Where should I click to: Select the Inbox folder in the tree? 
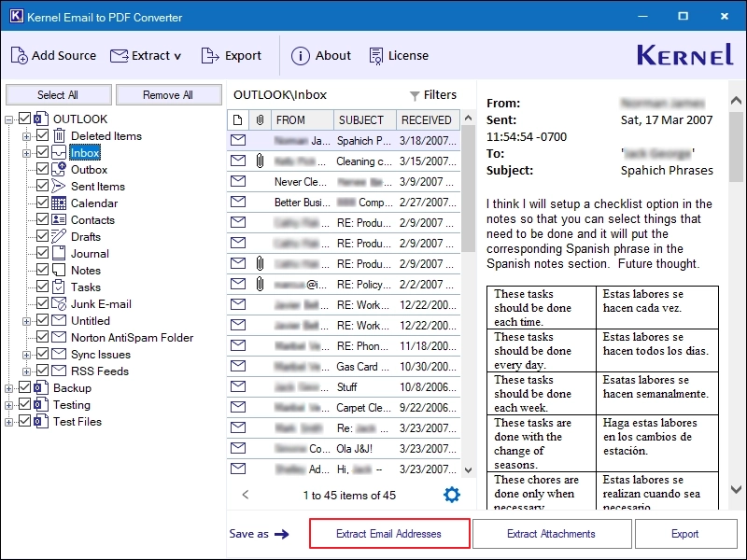click(85, 152)
